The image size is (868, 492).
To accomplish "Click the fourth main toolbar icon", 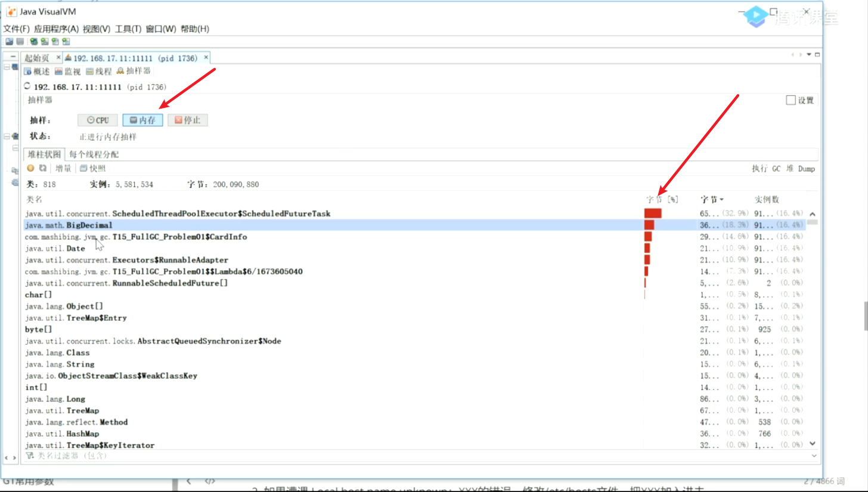I will (44, 41).
